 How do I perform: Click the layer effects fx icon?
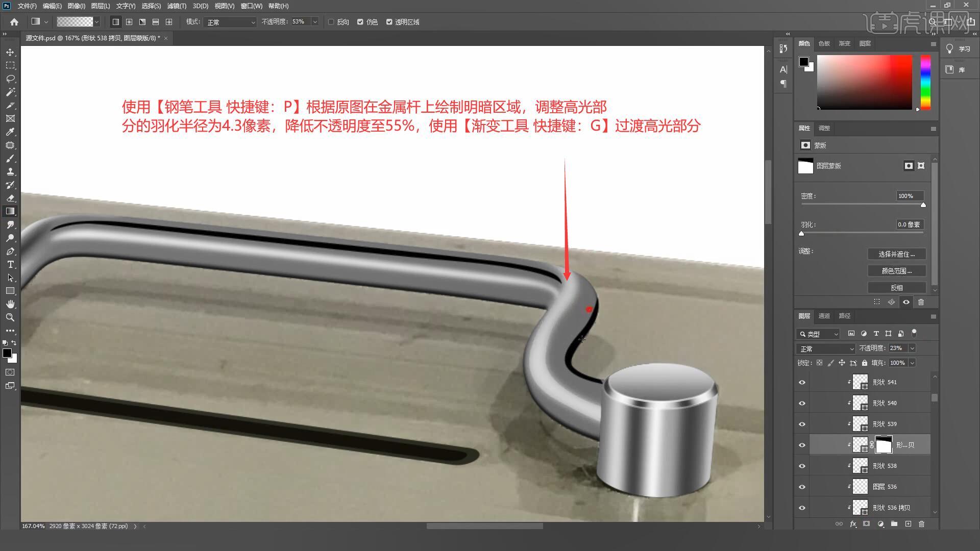pos(853,524)
